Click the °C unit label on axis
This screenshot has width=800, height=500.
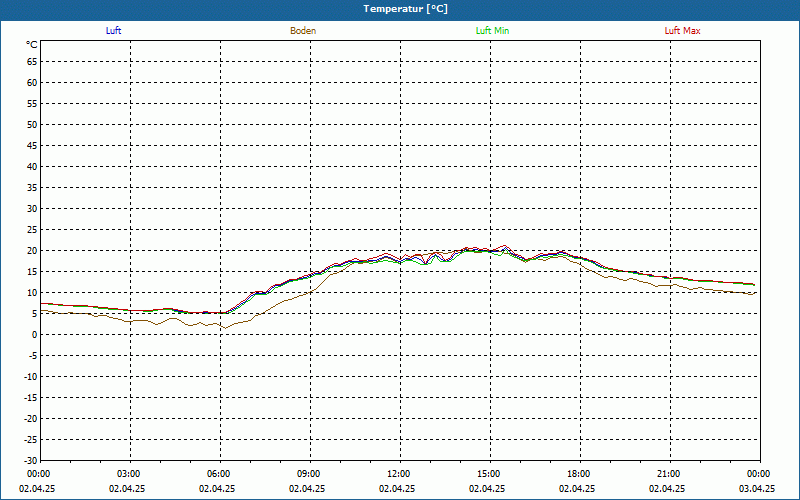pyautogui.click(x=32, y=45)
